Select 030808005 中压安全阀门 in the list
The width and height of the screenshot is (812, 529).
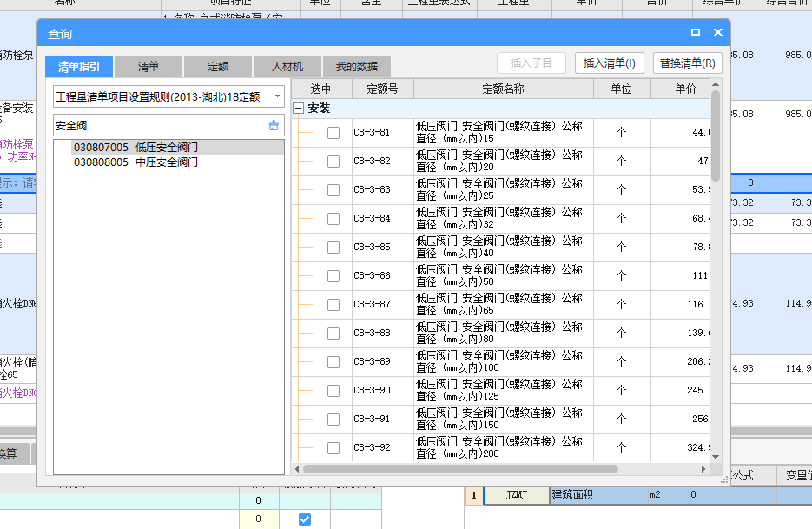coord(135,162)
